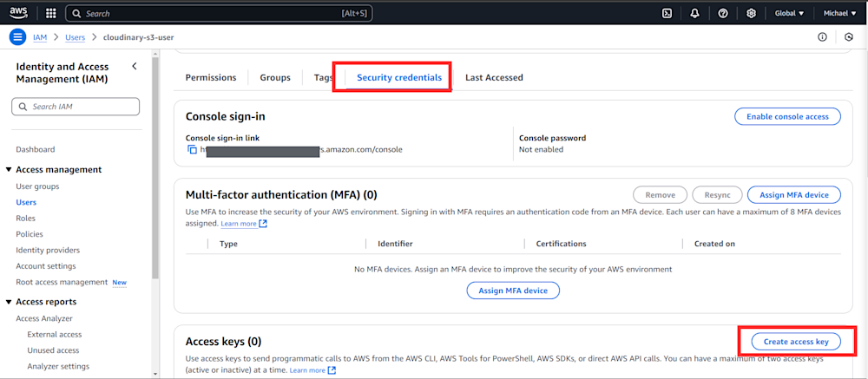Toggle the hamburger navigation menu icon

pyautogui.click(x=17, y=37)
